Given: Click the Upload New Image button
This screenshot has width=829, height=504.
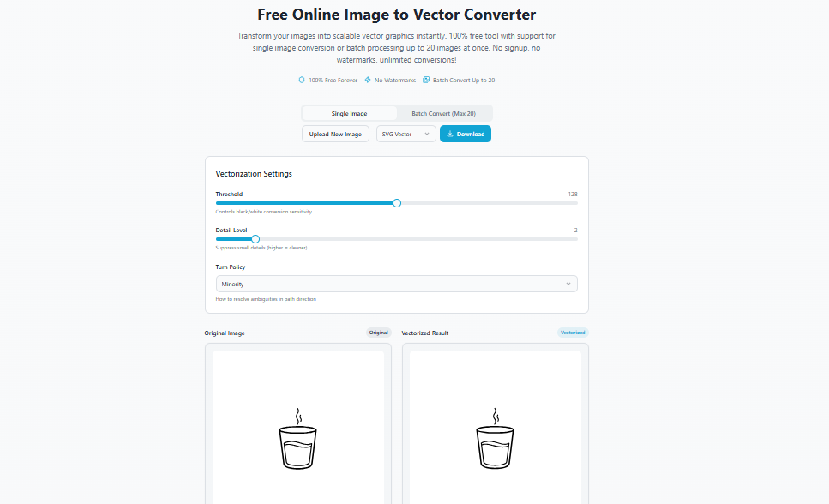Looking at the screenshot, I should tap(335, 134).
